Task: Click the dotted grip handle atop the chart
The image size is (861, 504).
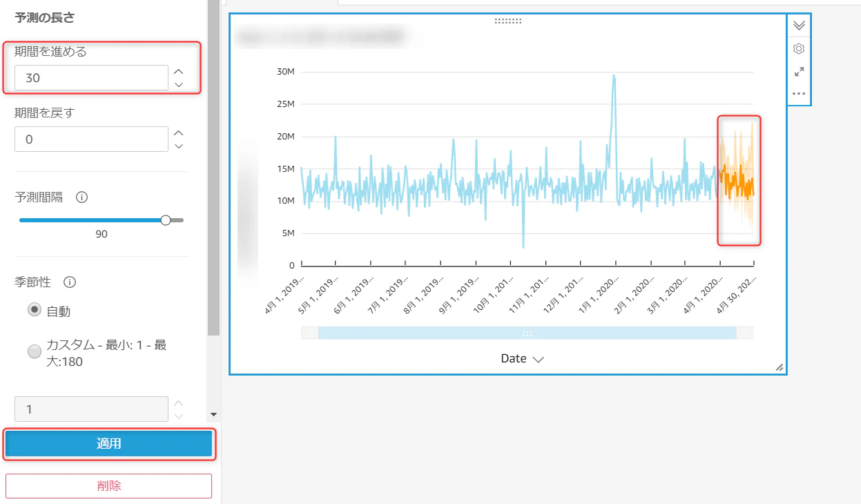Action: pos(508,21)
